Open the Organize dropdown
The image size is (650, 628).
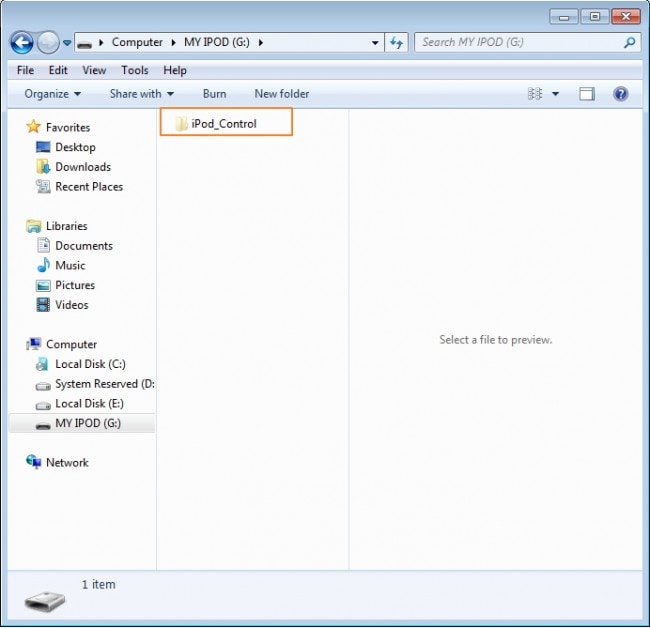(53, 94)
